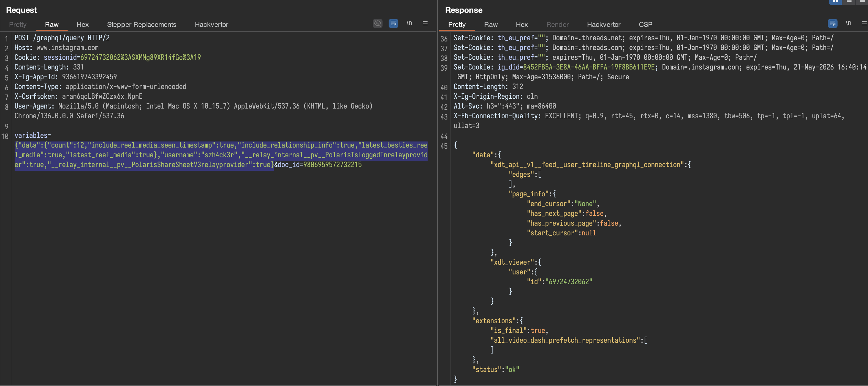Open the Stepper Replacements tab
The image size is (868, 386).
click(142, 24)
